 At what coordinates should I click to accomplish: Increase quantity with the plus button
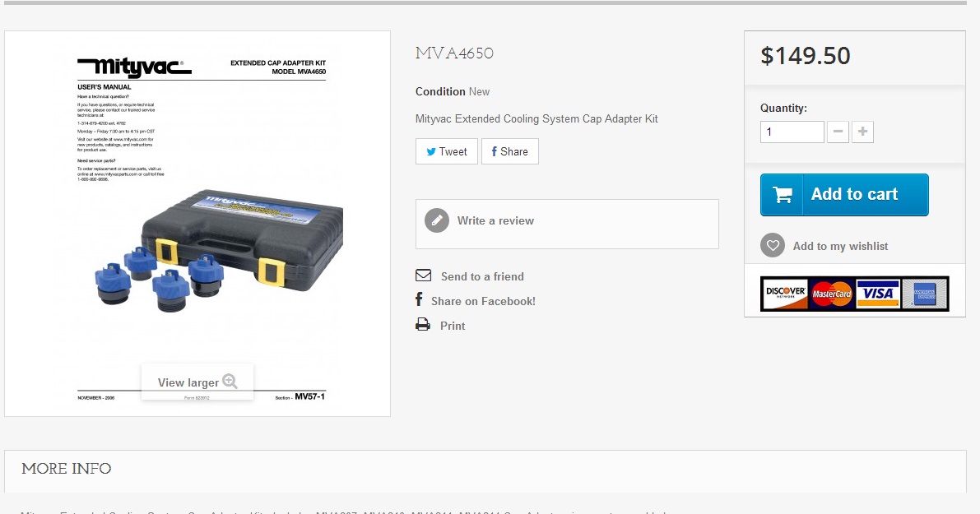pos(862,132)
